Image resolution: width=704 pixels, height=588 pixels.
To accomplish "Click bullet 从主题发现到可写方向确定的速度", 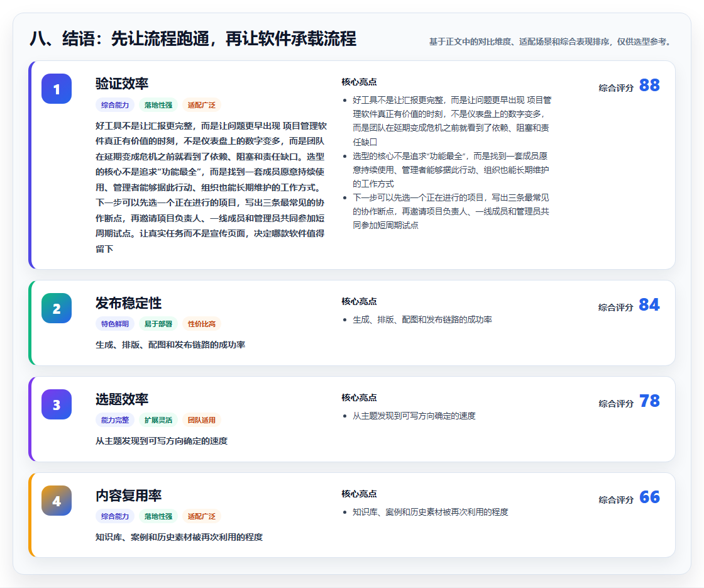I will tap(414, 416).
